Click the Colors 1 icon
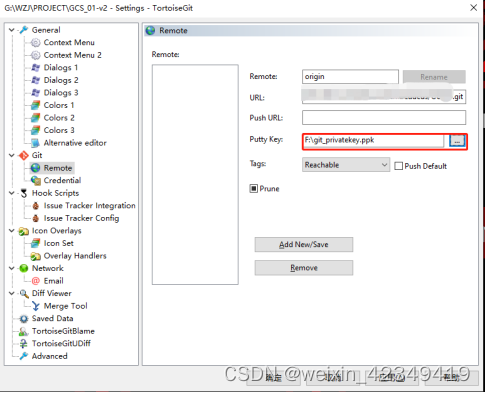The width and height of the screenshot is (485, 393). (36, 105)
